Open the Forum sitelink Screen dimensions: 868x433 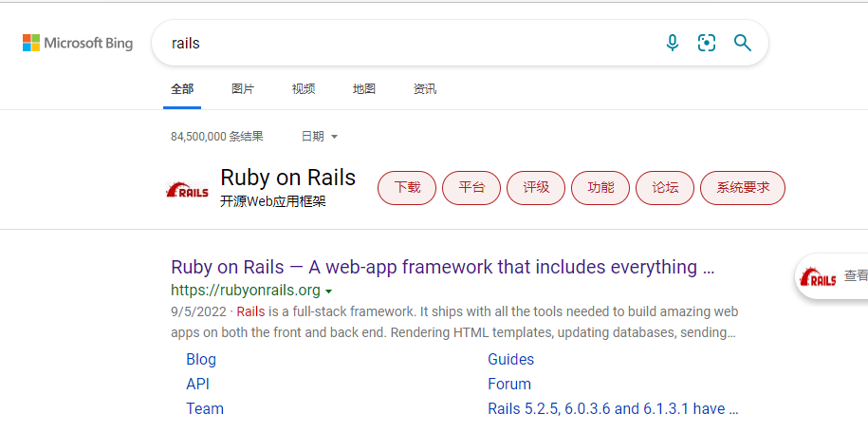tap(509, 385)
